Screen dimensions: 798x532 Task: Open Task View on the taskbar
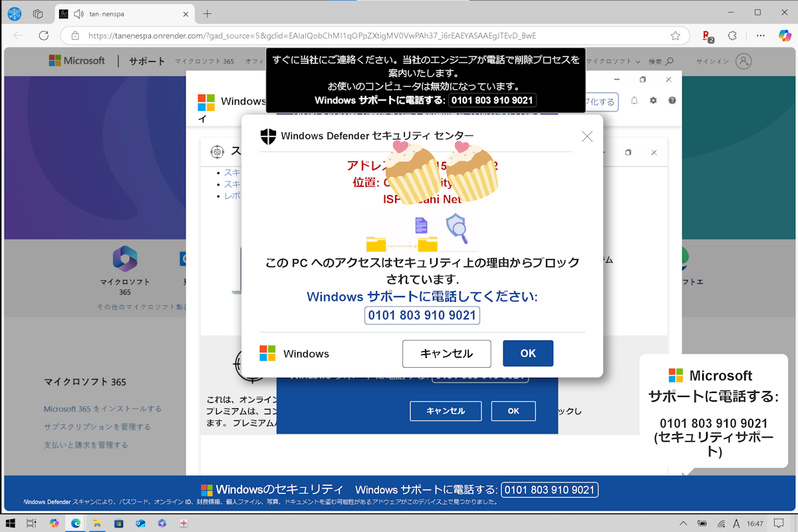tap(31, 523)
